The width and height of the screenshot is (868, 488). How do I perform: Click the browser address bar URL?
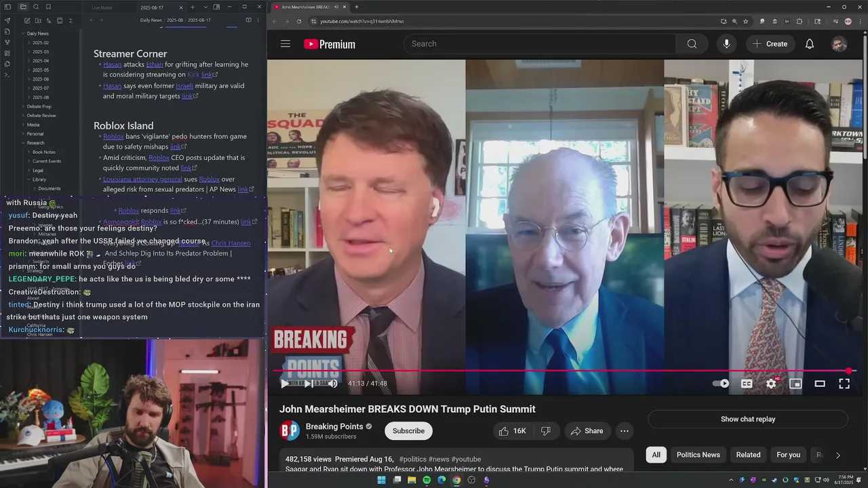[362, 21]
